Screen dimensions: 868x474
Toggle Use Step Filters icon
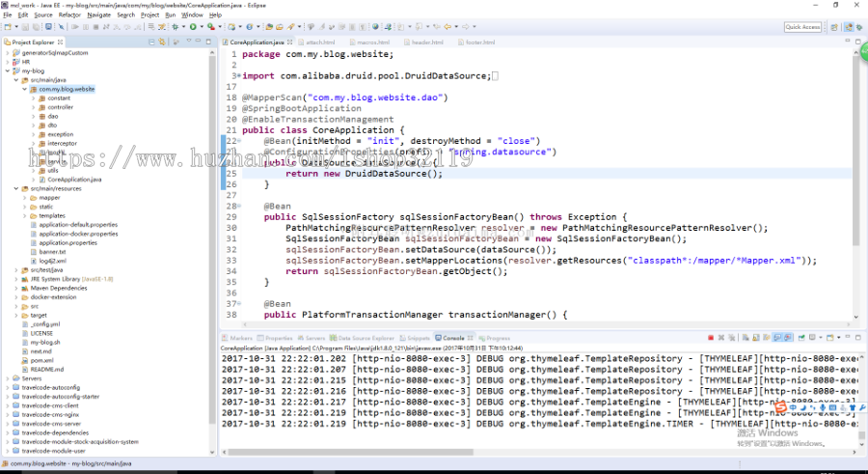(x=162, y=27)
